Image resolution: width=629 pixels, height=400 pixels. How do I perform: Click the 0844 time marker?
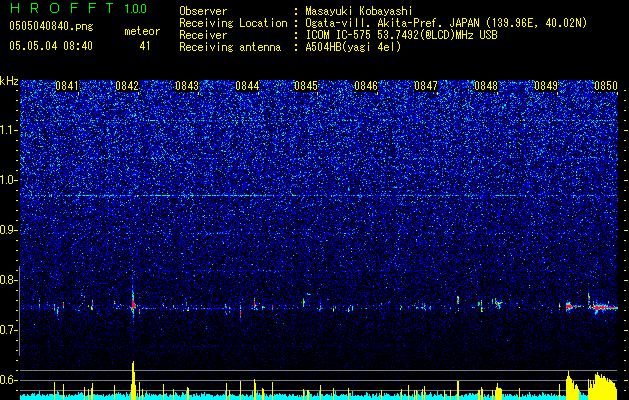pos(247,86)
